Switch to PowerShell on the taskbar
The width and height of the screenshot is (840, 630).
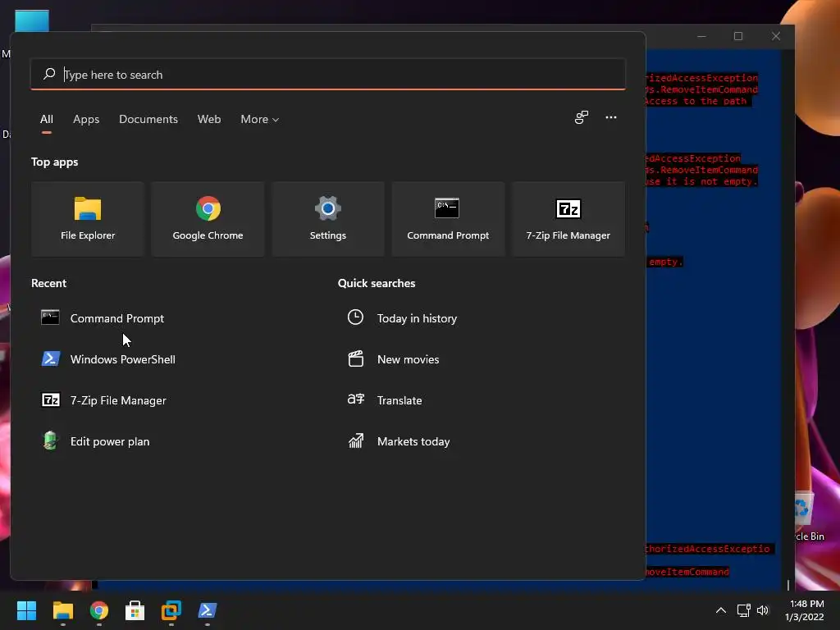pyautogui.click(x=208, y=610)
